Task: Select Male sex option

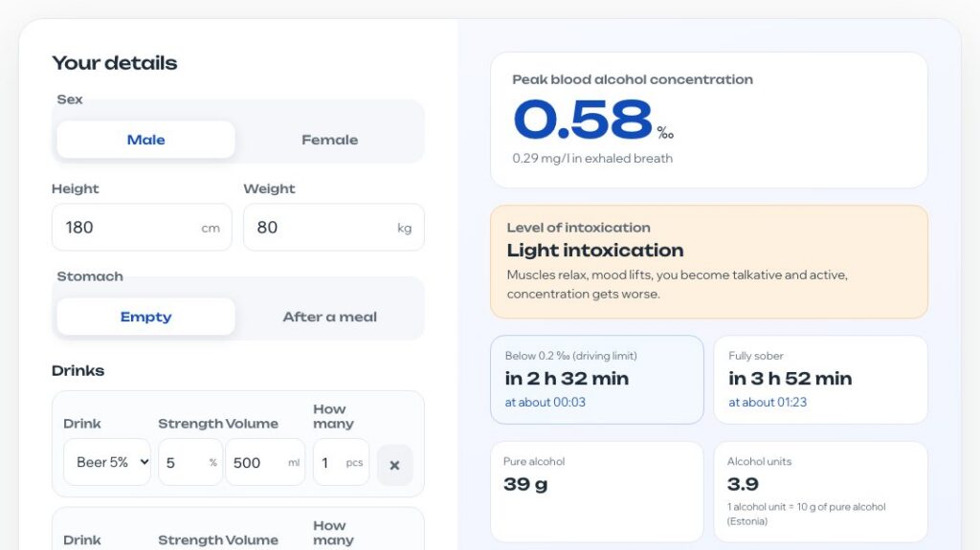Action: 145,140
